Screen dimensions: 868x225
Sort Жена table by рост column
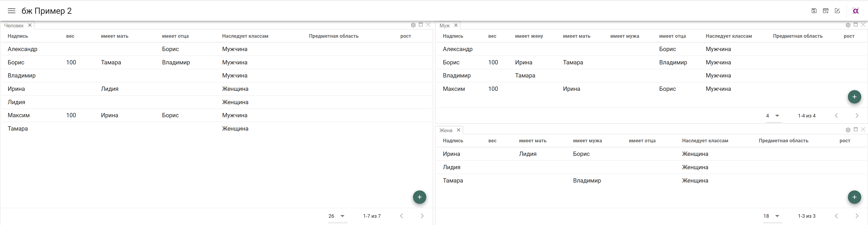[845, 141]
